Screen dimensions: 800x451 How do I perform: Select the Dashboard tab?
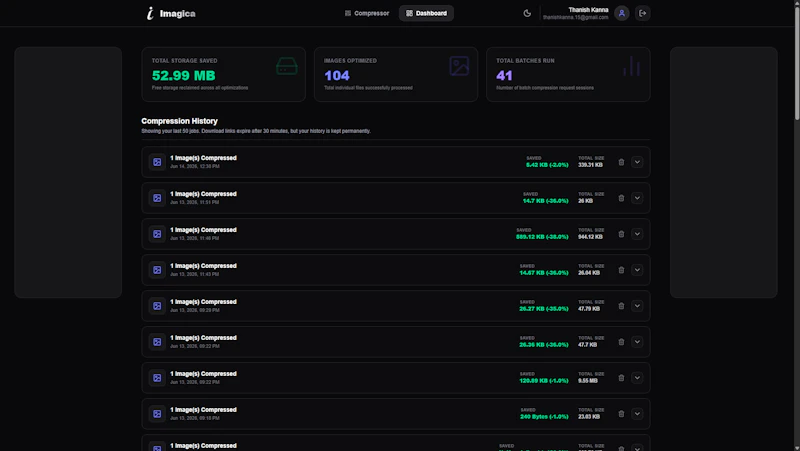click(x=426, y=13)
